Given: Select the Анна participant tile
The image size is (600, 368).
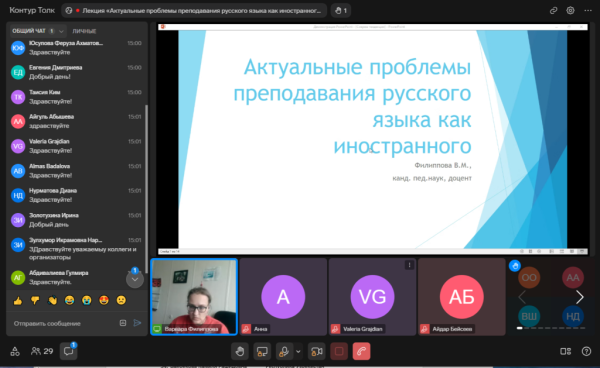Looking at the screenshot, I should click(x=283, y=297).
